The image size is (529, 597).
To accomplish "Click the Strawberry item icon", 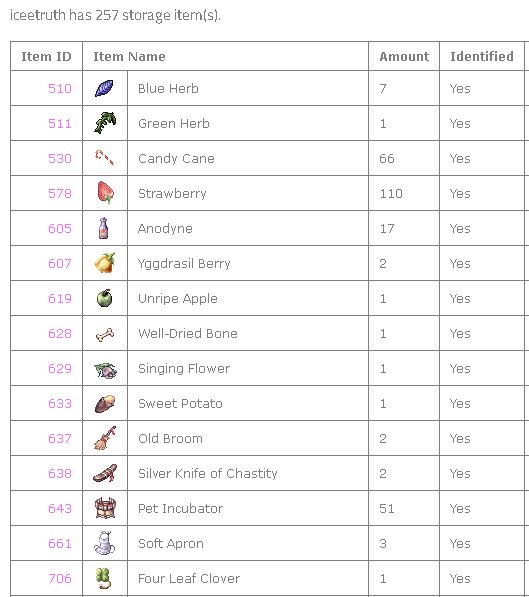I will [x=105, y=193].
